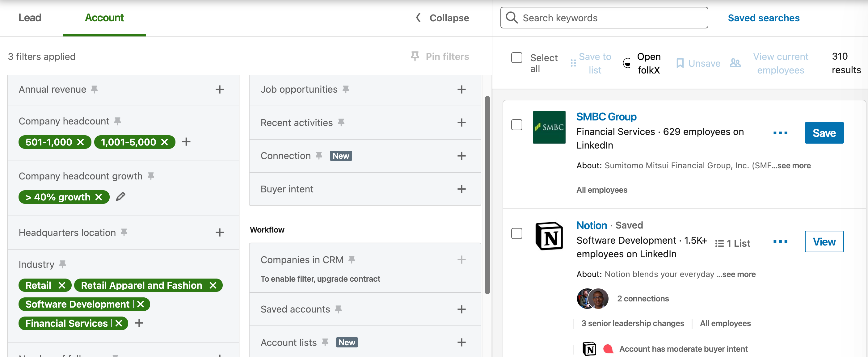Remove the 501-1,000 headcount filter chip
Viewport: 868px width, 357px height.
(x=81, y=142)
